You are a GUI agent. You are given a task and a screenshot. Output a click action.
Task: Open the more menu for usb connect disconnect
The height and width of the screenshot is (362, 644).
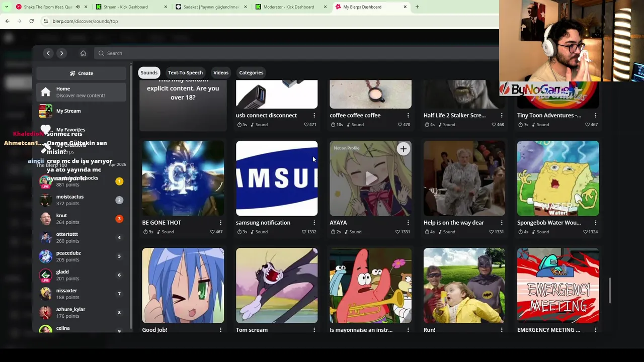(314, 116)
